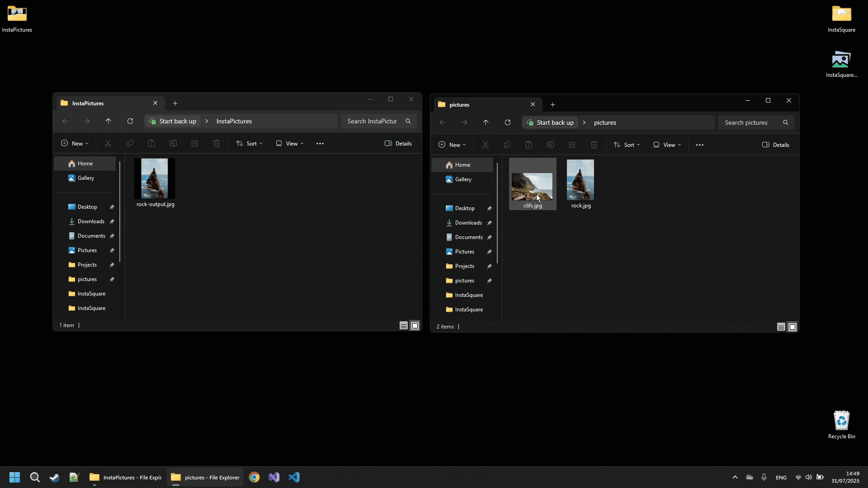868x488 pixels.
Task: Unpin Downloads from the sidebar
Action: [x=112, y=221]
